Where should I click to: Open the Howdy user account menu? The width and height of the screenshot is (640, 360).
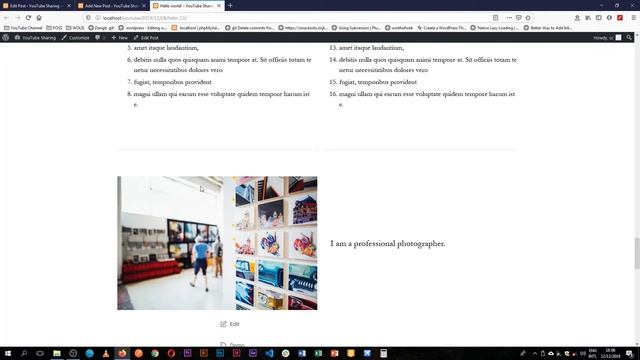point(607,38)
